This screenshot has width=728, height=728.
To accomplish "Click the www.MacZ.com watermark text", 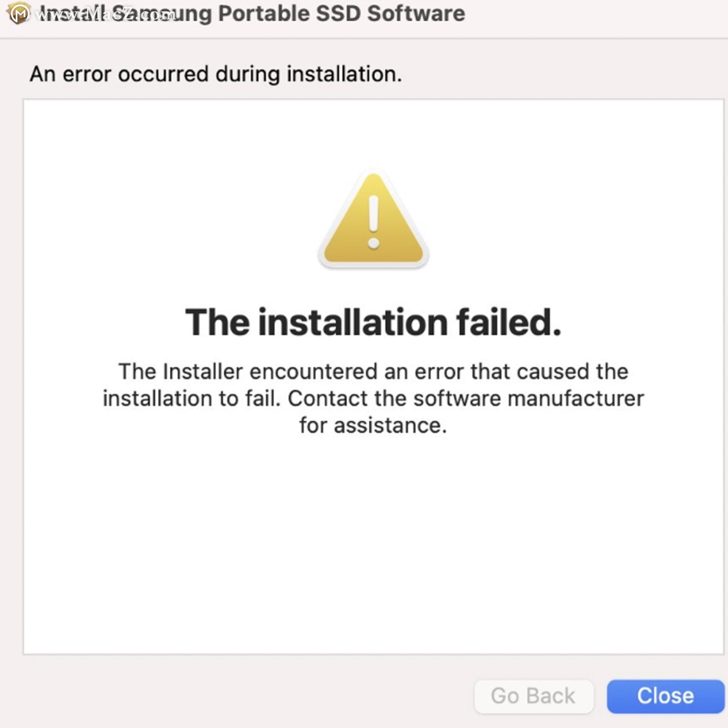I will (x=106, y=14).
